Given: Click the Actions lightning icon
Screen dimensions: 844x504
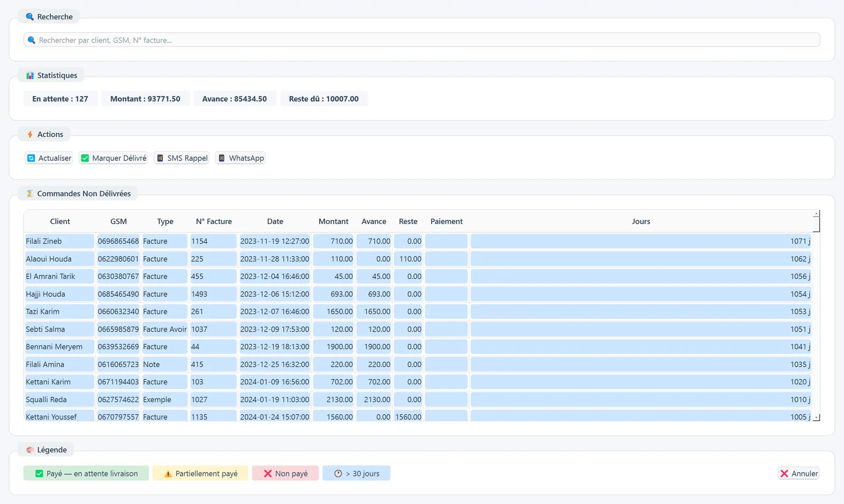Looking at the screenshot, I should tap(30, 134).
